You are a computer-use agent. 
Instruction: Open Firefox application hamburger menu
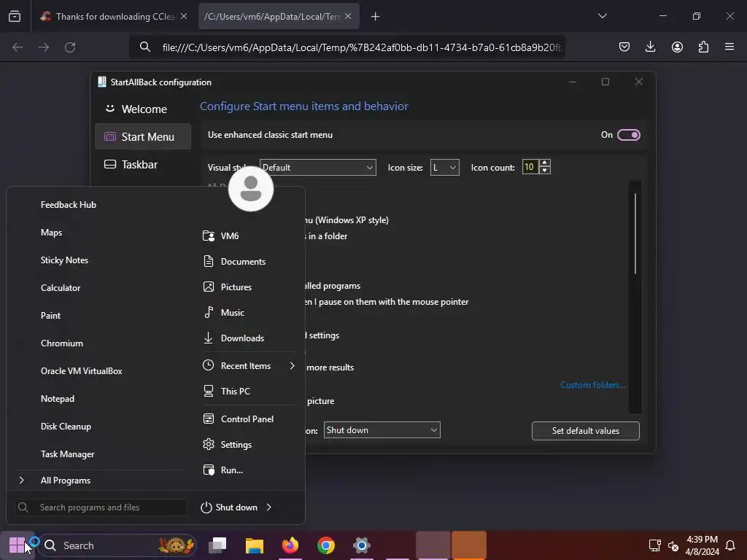729,47
